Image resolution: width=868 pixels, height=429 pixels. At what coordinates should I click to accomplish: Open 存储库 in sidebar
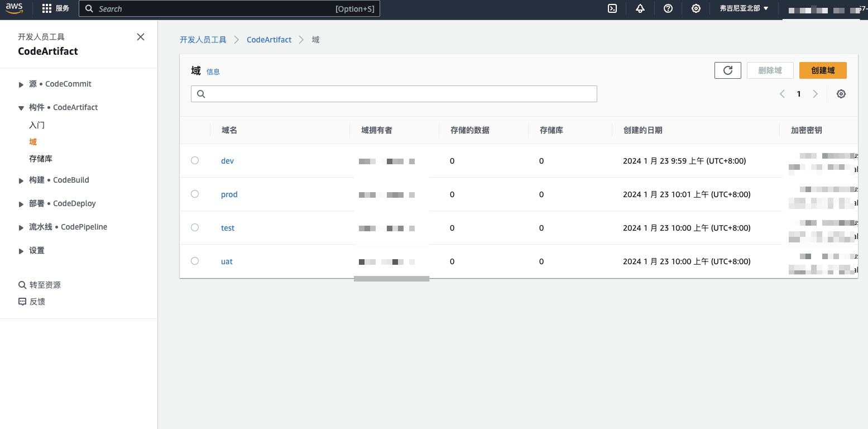(x=41, y=159)
